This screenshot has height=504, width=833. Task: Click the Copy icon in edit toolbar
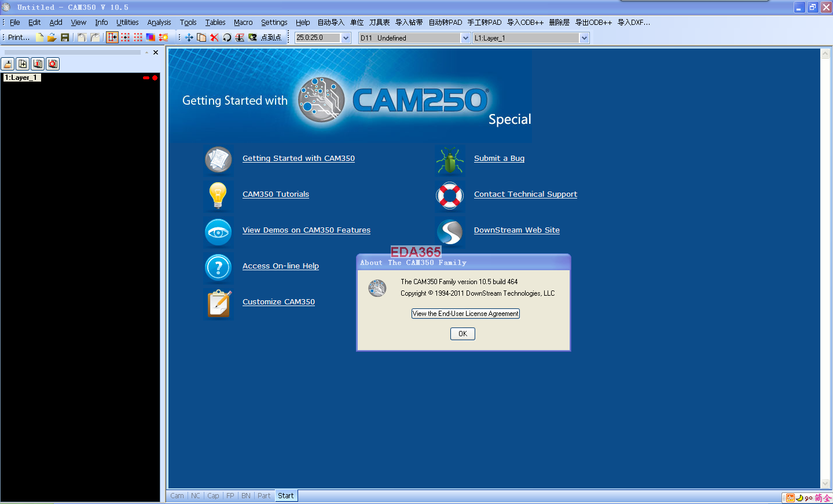201,38
